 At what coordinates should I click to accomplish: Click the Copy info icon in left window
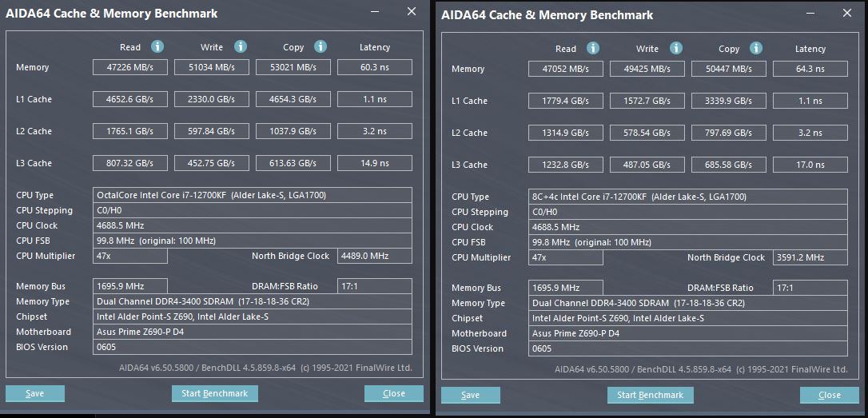click(x=321, y=47)
